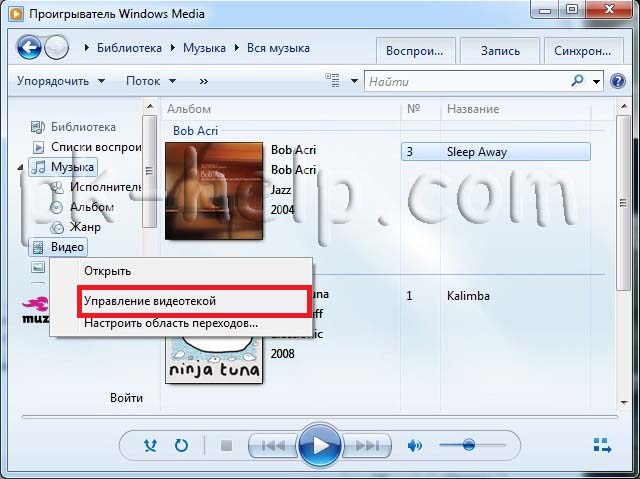Click the track list vertical scrollbar
This screenshot has height=479, width=640.
(623, 203)
